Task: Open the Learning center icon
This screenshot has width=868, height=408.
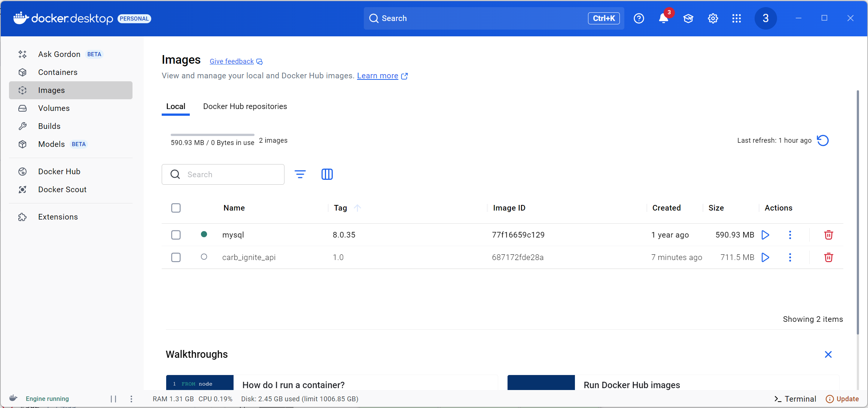Action: pyautogui.click(x=688, y=18)
